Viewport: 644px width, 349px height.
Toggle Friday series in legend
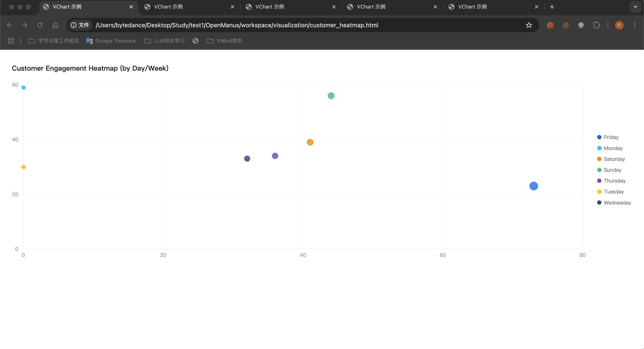(610, 137)
